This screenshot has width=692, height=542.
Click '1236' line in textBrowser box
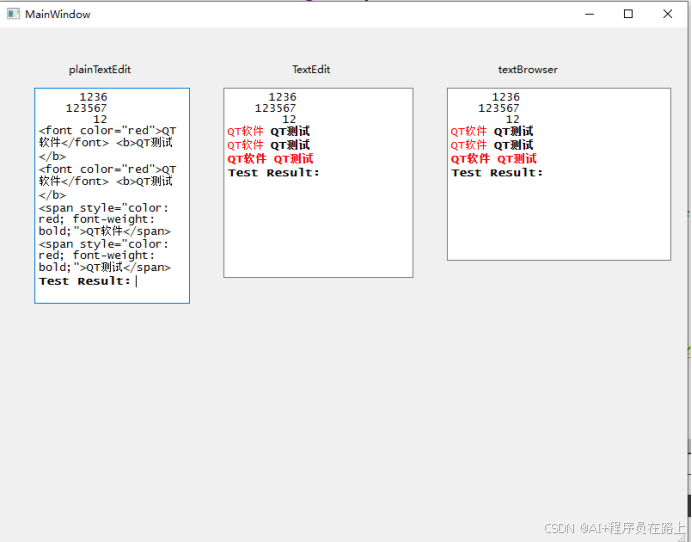[506, 97]
